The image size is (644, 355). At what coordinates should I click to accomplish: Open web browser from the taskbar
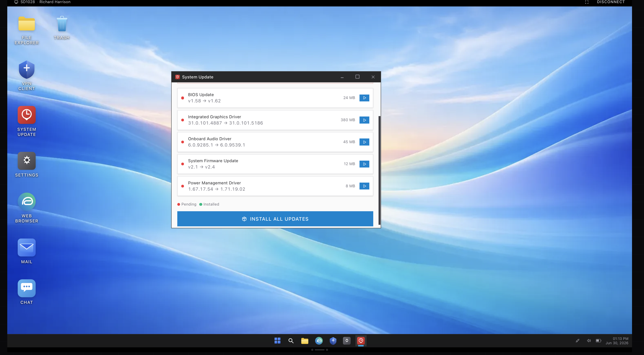(319, 341)
